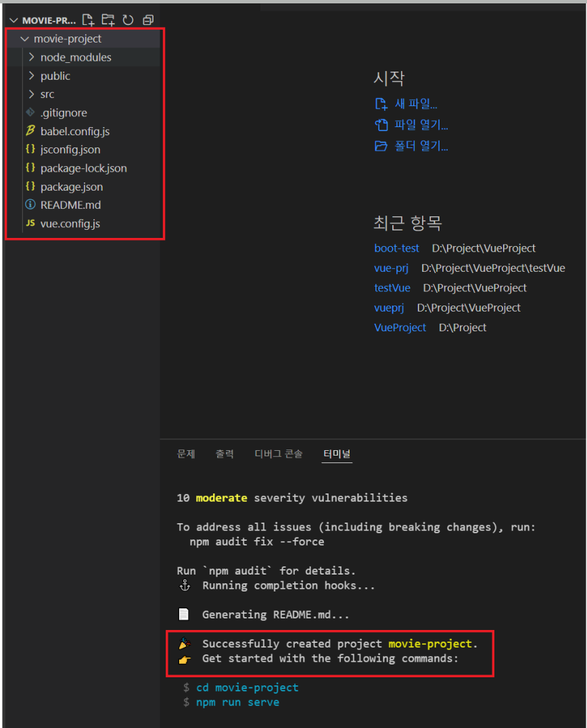
Task: Select the src folder label
Action: click(x=47, y=94)
